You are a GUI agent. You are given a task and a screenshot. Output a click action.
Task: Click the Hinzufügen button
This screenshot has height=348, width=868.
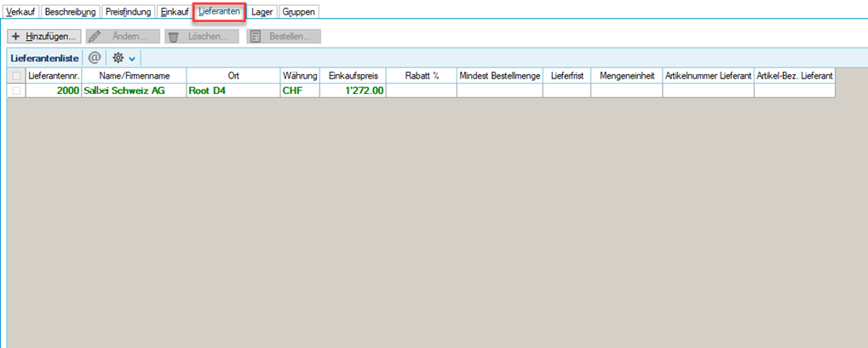click(x=44, y=37)
